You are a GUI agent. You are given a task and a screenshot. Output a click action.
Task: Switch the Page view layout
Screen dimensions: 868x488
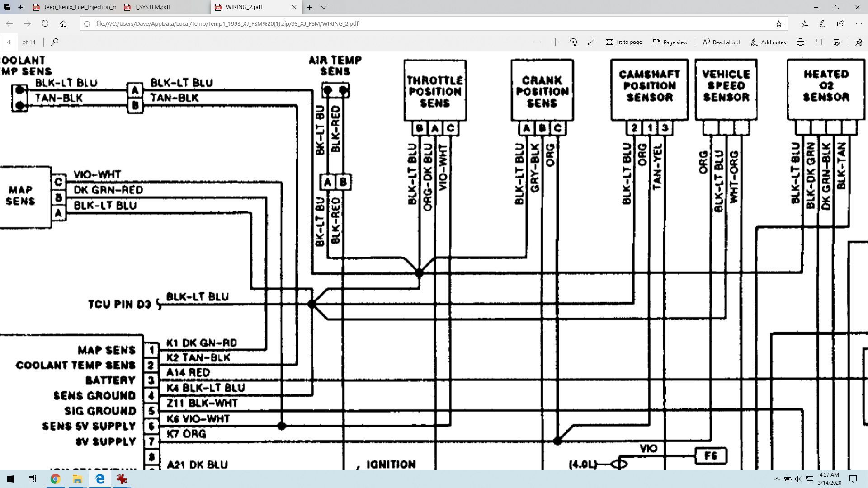[670, 42]
